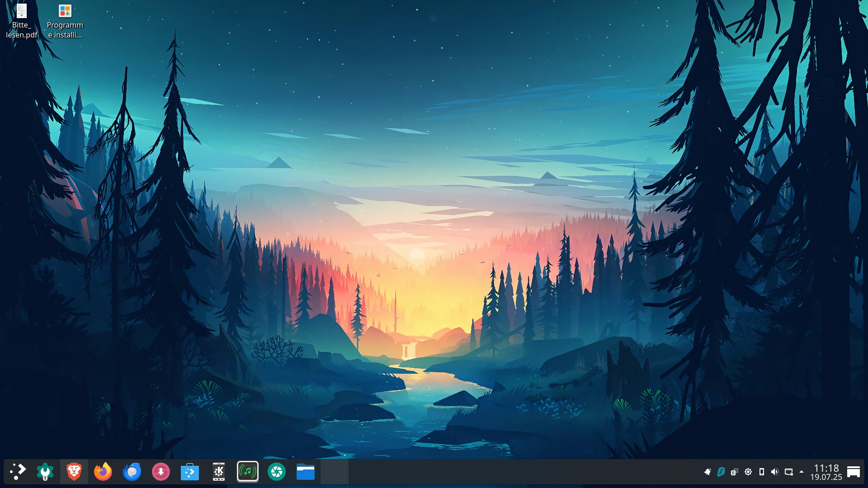Open clipboard history in tray
868x488 pixels.
(735, 472)
